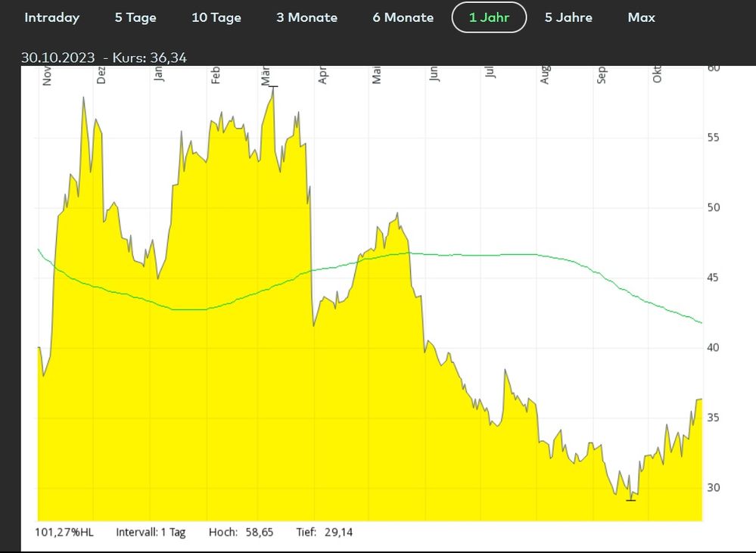Image resolution: width=756 pixels, height=553 pixels.
Task: Switch chart to 5 Jahre
Action: [x=568, y=17]
